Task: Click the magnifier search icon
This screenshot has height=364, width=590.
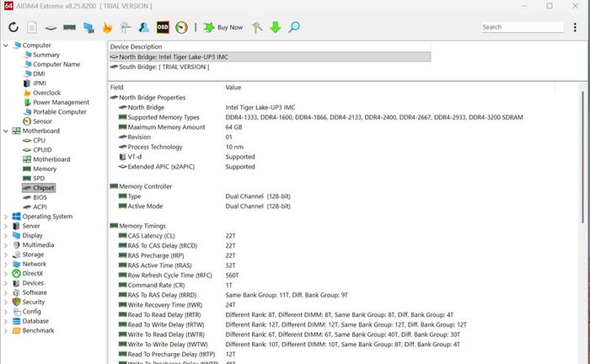Action: click(x=294, y=27)
